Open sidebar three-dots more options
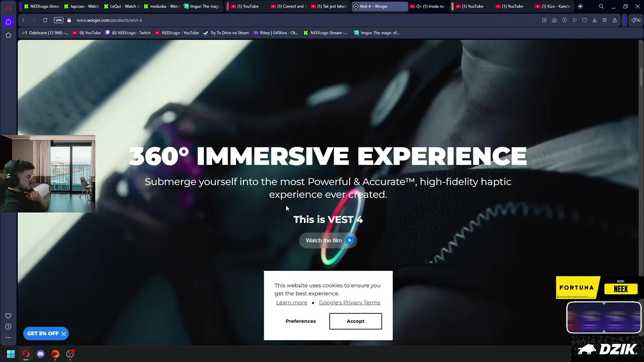Screen dimensions: 644x362 tap(8, 337)
